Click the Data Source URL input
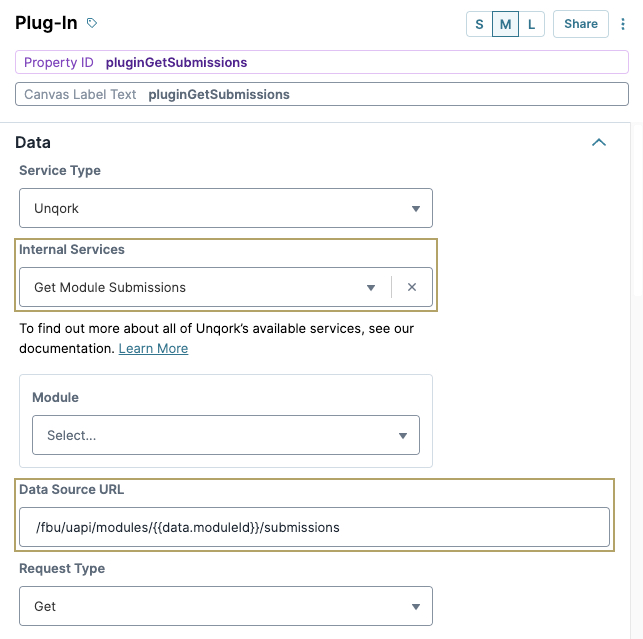The image size is (643, 639). tap(315, 527)
